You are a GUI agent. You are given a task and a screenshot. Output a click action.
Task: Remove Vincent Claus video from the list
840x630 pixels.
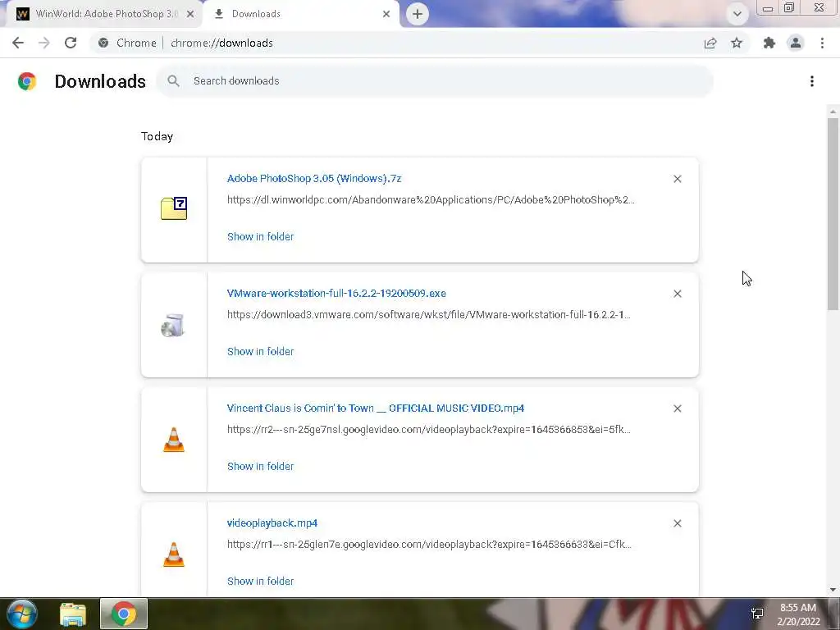coord(678,409)
